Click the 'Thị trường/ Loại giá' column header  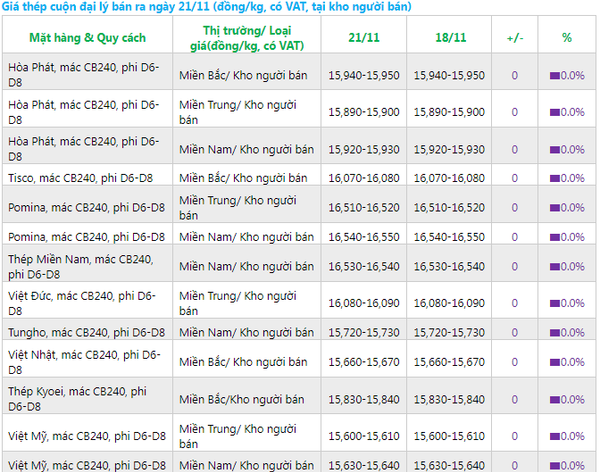247,38
